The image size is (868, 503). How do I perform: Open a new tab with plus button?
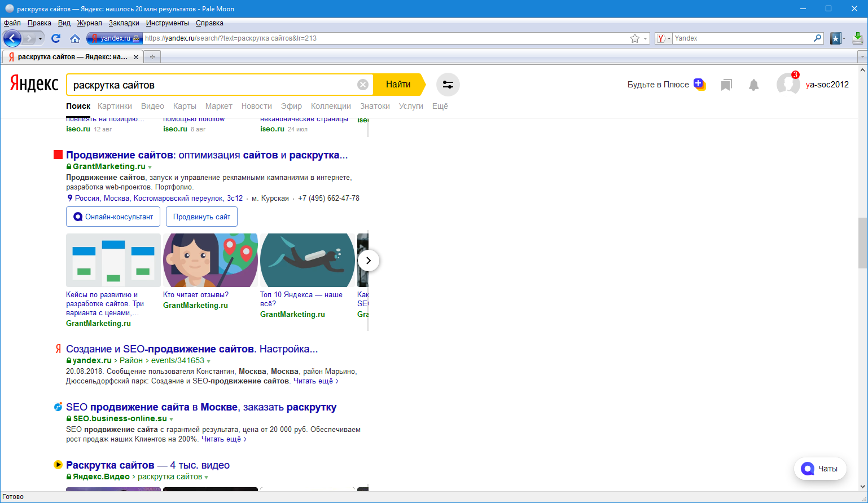tap(152, 57)
